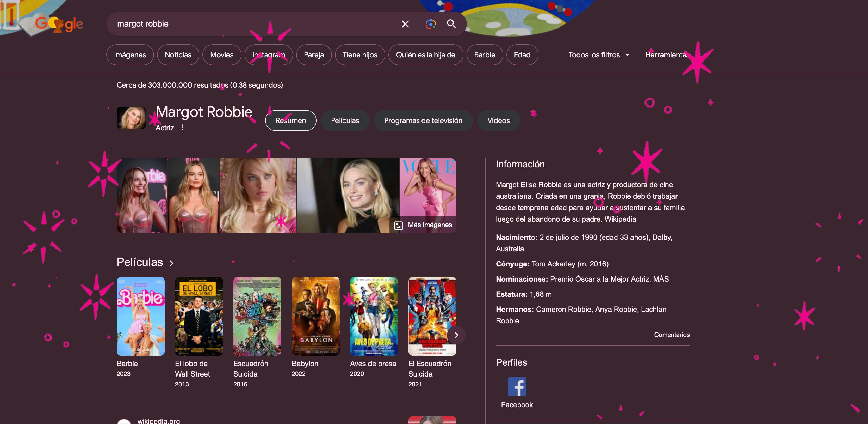The width and height of the screenshot is (868, 424).
Task: Advance the movie carousel with the arrow
Action: point(457,335)
